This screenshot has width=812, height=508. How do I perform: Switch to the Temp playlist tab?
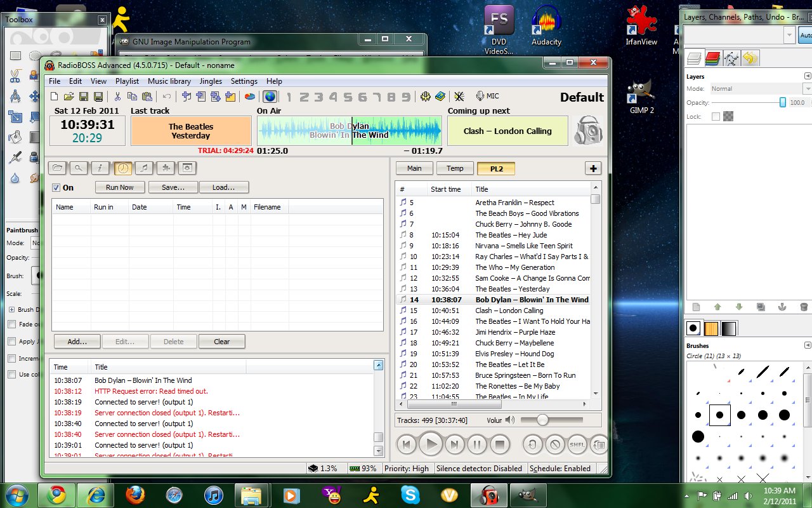pyautogui.click(x=455, y=168)
